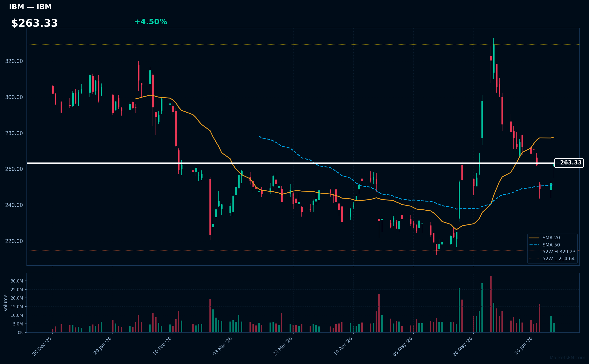This screenshot has height=364, width=589.
Task: Click the 20.0M volume axis label
Action: point(17,298)
